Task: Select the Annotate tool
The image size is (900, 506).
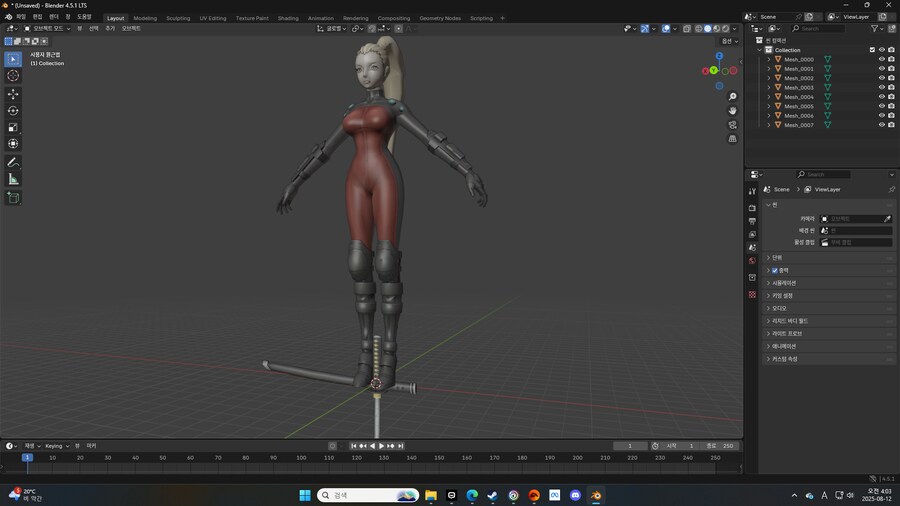Action: click(13, 163)
